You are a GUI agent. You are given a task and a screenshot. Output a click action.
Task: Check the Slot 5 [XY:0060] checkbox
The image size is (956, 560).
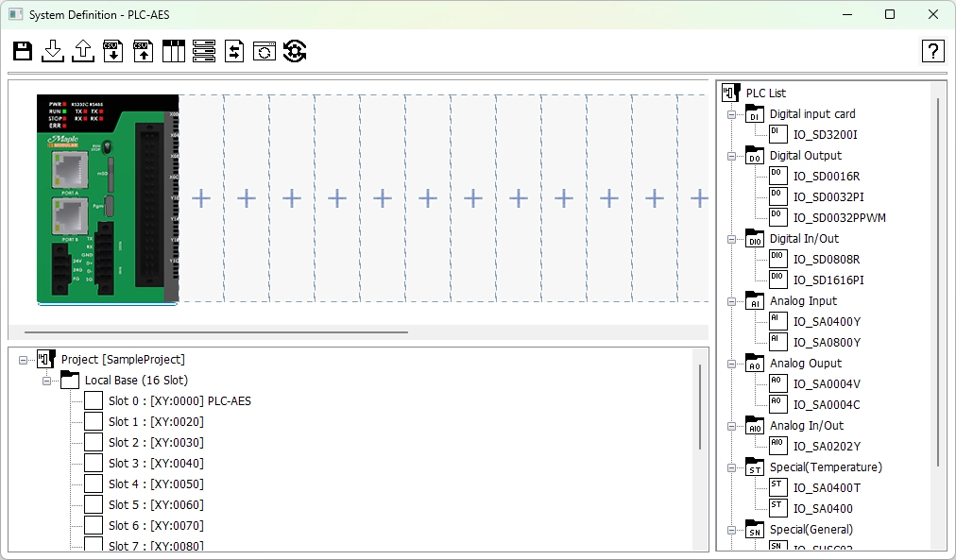94,504
